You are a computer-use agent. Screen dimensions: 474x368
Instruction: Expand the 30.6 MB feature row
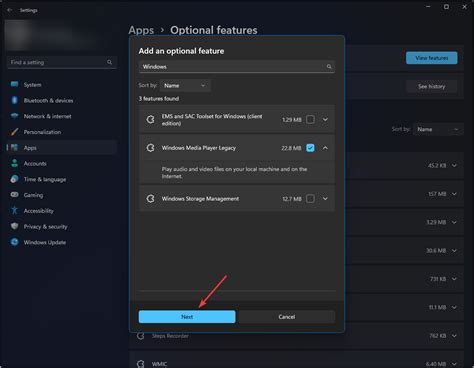point(454,250)
